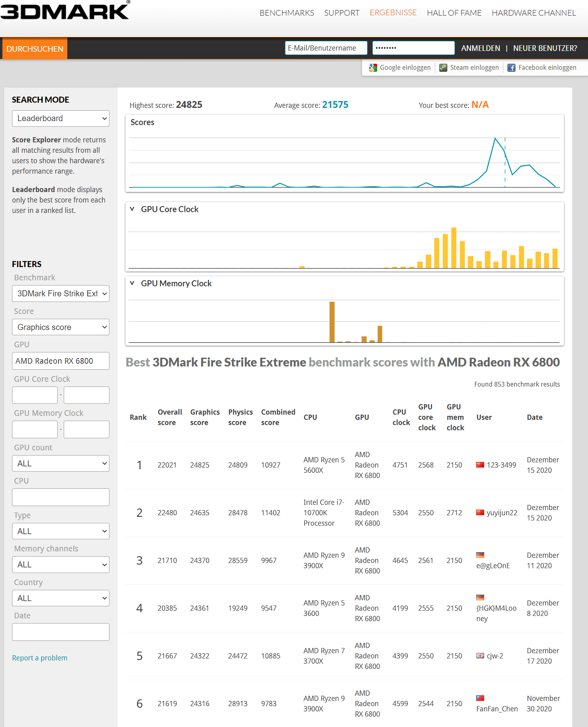This screenshot has width=588, height=727.
Task: Click the flag above FanFan_Chen
Action: click(480, 698)
